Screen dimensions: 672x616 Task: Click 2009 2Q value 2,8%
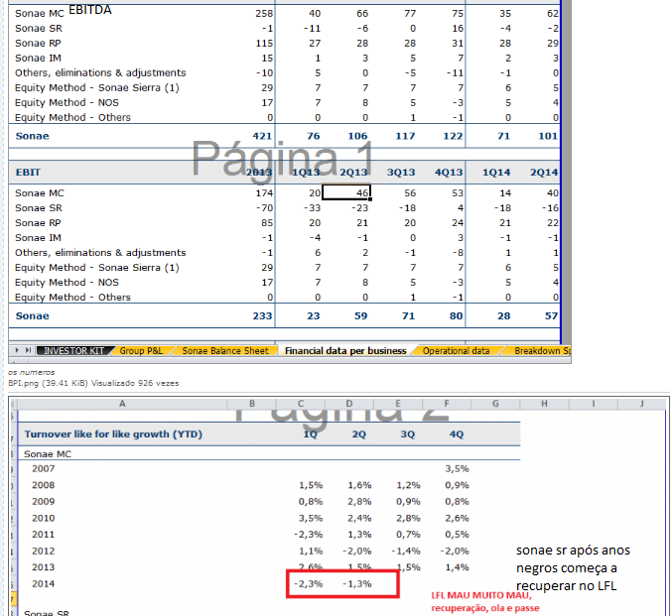[x=359, y=502]
